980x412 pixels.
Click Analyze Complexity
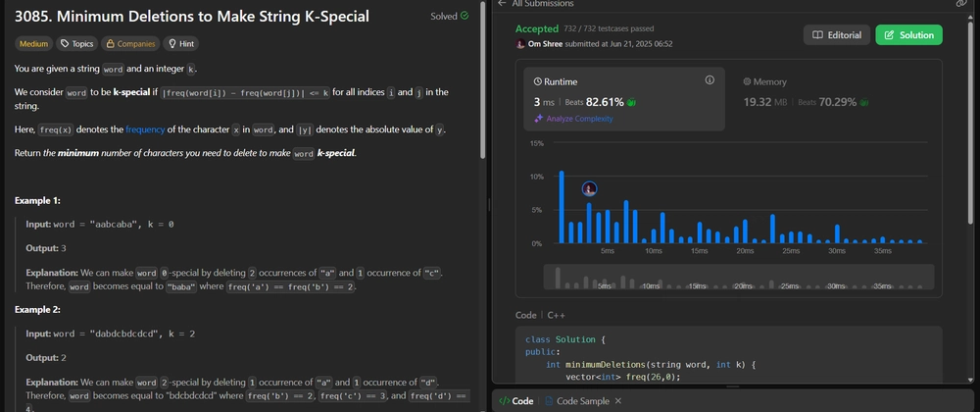(x=573, y=118)
